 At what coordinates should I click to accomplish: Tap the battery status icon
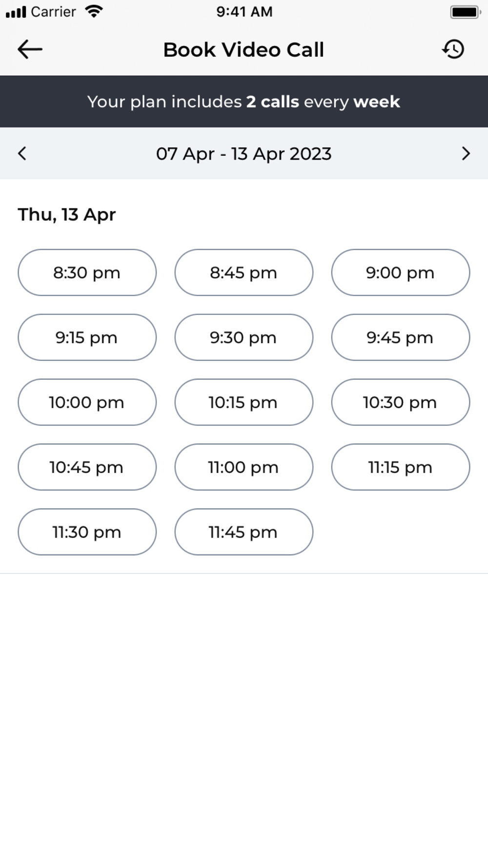pyautogui.click(x=466, y=12)
